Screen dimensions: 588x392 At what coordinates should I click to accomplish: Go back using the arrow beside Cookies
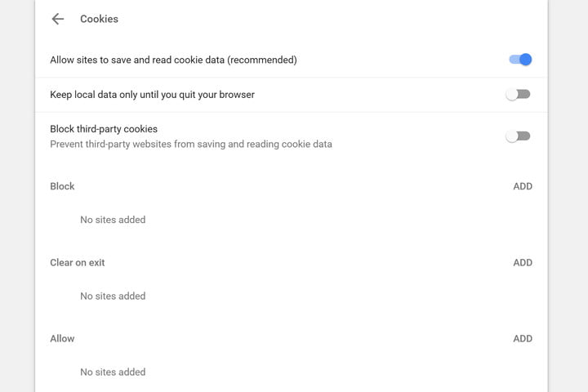57,19
